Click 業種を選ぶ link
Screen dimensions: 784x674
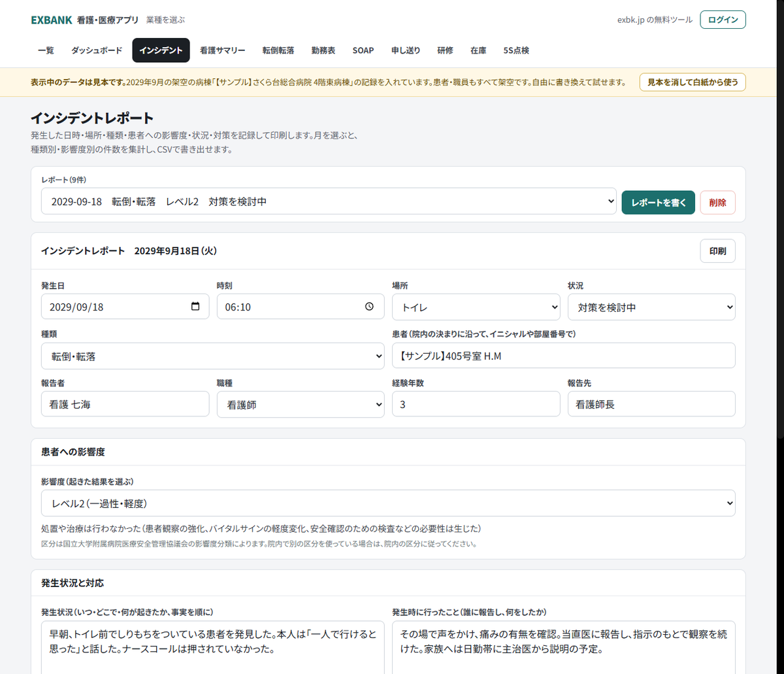click(x=165, y=20)
